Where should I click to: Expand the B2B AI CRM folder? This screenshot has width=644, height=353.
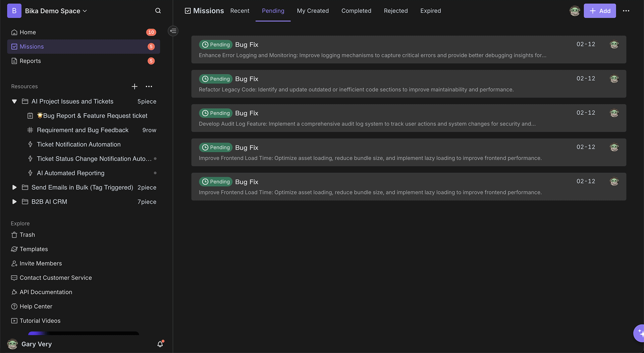coord(14,202)
